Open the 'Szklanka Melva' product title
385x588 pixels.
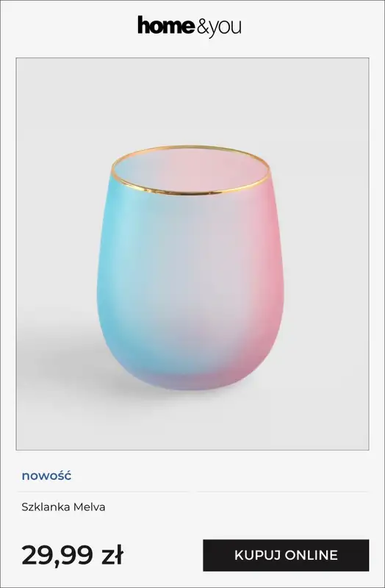(x=63, y=507)
